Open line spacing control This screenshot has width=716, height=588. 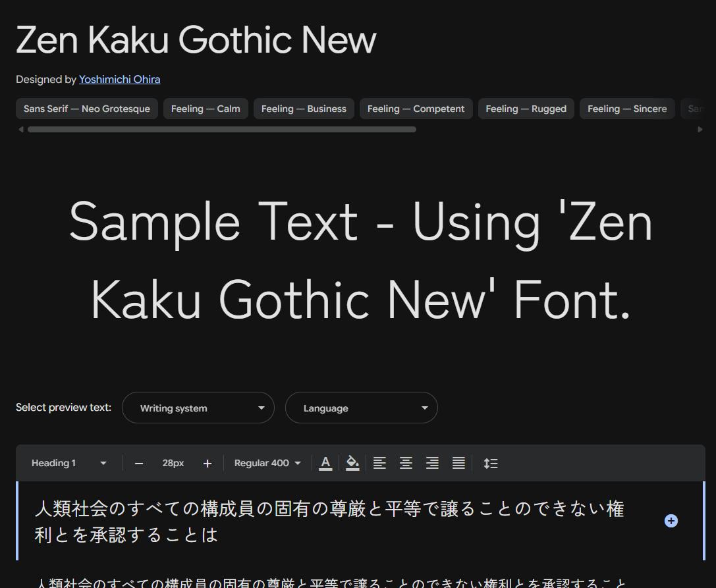tap(491, 463)
